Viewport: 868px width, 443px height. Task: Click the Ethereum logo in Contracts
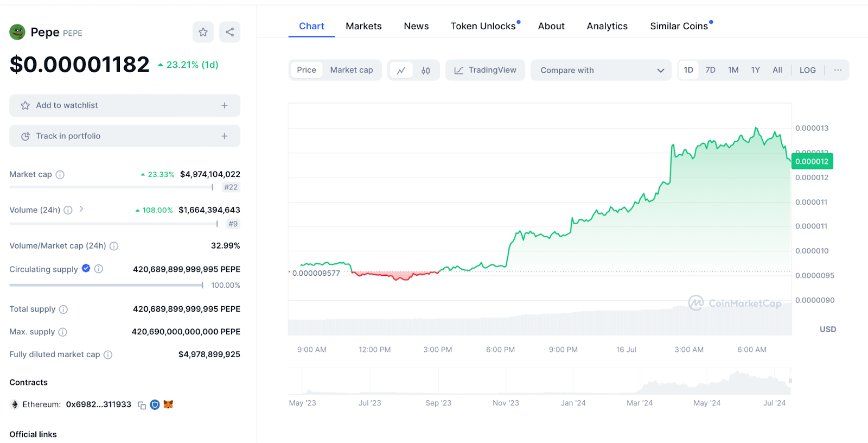click(15, 404)
